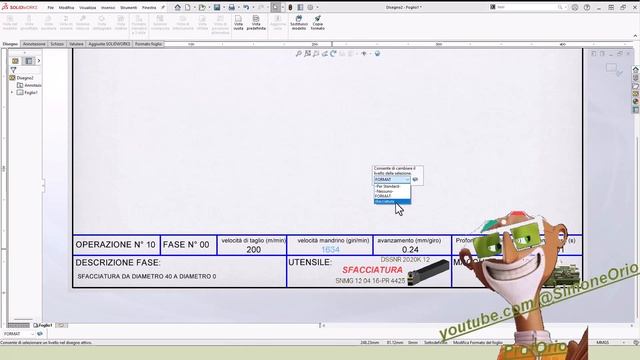Image resolution: width=640 pixels, height=360 pixels.
Task: Select the Disegno ribbon tab
Action: (10, 44)
